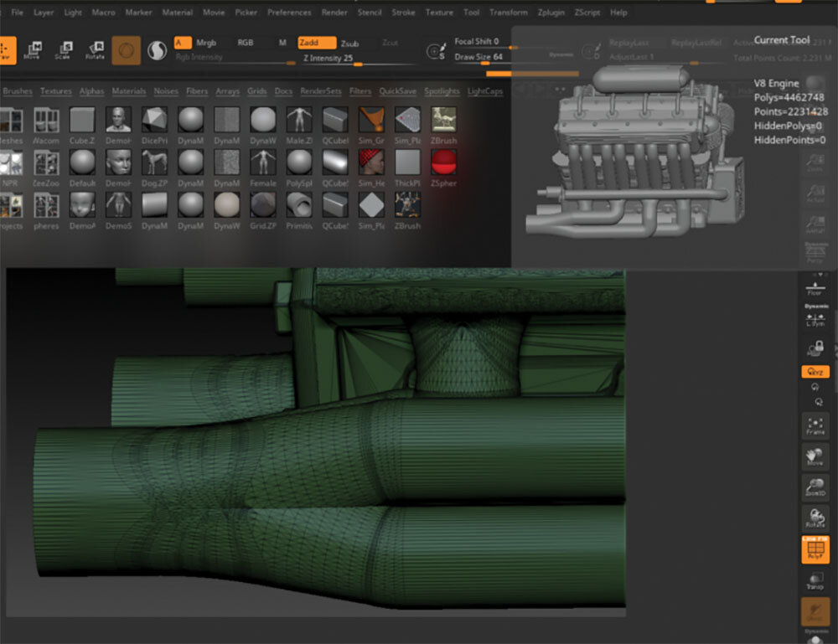Open the Material menu
Viewport: 838px width, 644px height.
click(177, 13)
